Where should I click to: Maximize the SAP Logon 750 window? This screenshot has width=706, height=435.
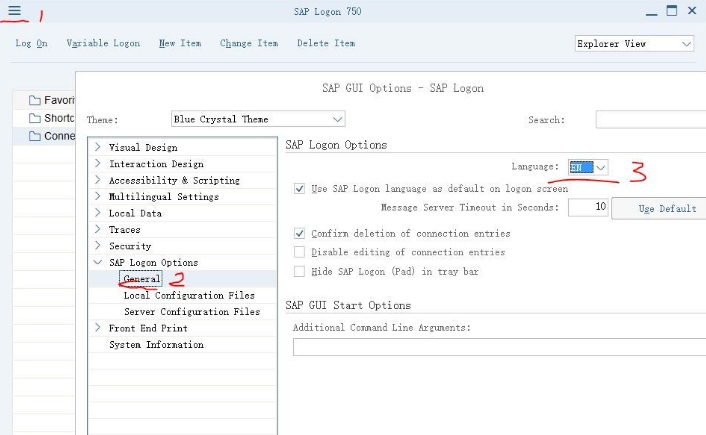coord(671,10)
